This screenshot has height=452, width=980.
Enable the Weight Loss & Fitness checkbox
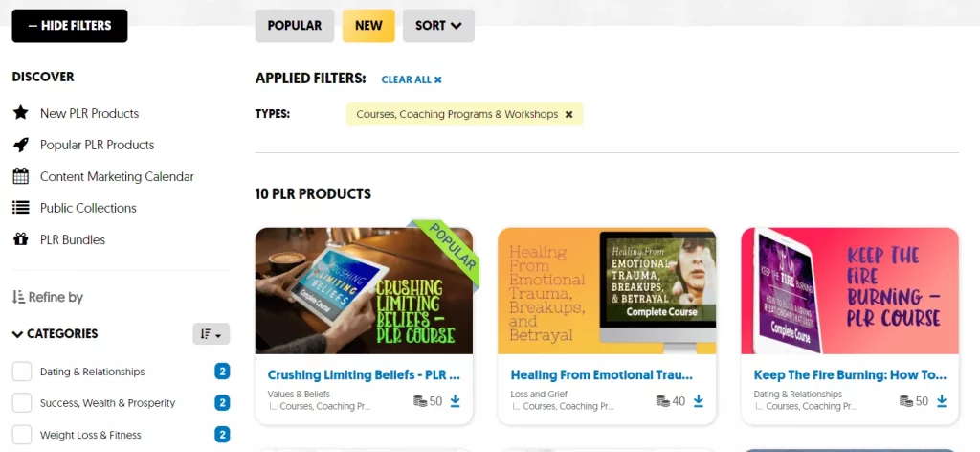coord(22,435)
